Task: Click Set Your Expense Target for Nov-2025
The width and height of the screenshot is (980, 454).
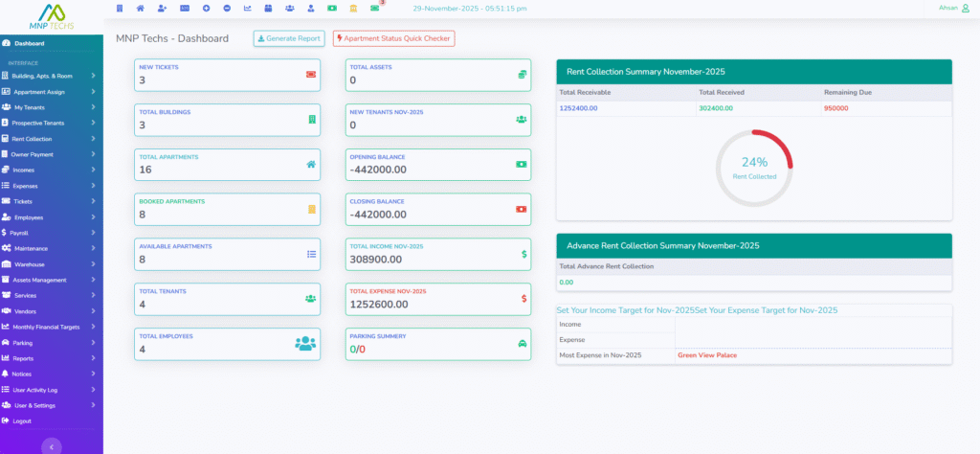Action: click(x=767, y=310)
